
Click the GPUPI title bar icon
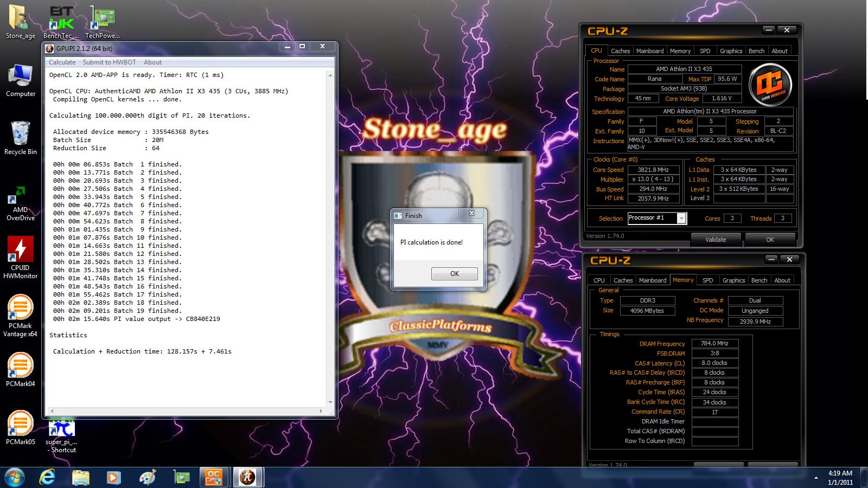tap(49, 48)
